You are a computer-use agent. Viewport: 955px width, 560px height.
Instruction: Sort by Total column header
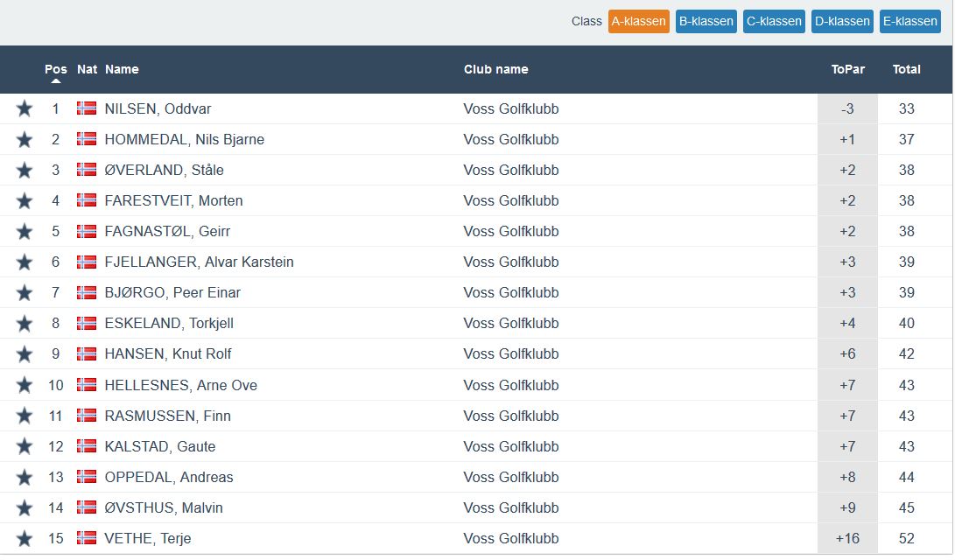(906, 69)
